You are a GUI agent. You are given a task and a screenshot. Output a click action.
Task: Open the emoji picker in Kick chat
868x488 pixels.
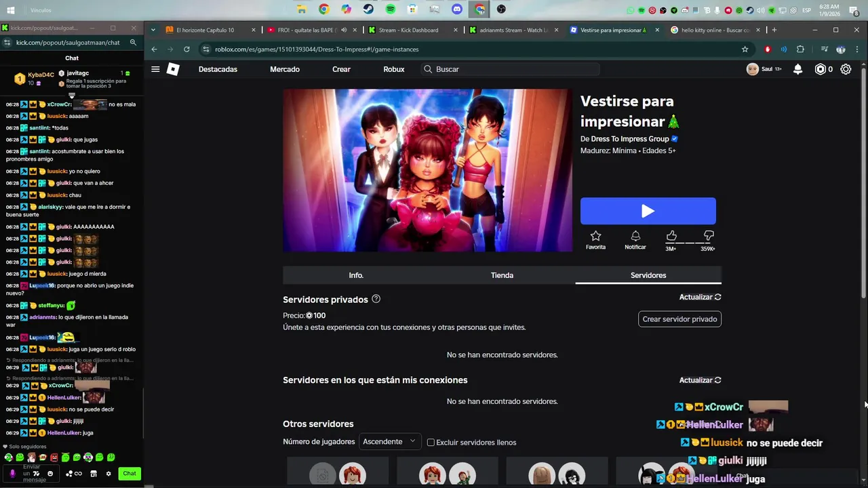click(50, 474)
